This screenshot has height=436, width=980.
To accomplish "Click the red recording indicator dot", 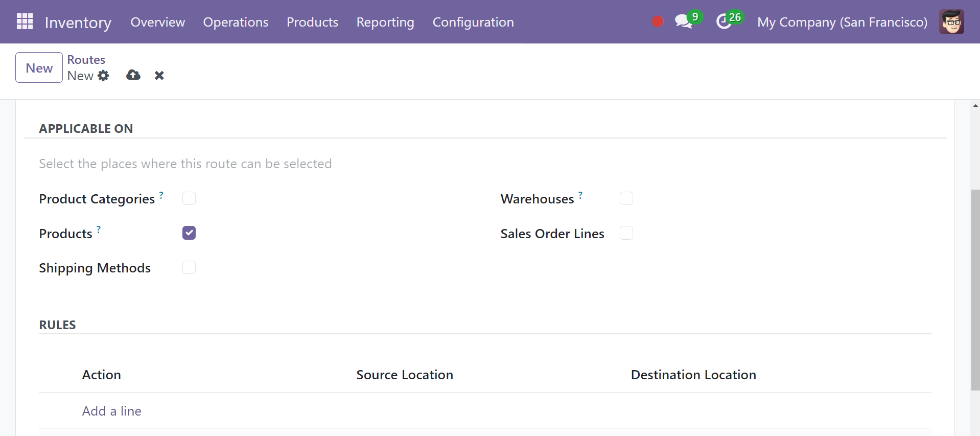I will coord(658,21).
